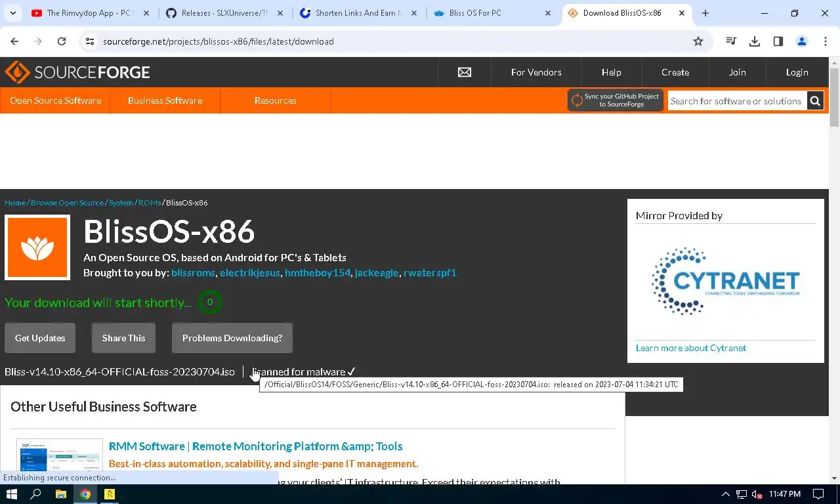Open Windows taskbar search

pos(36,494)
